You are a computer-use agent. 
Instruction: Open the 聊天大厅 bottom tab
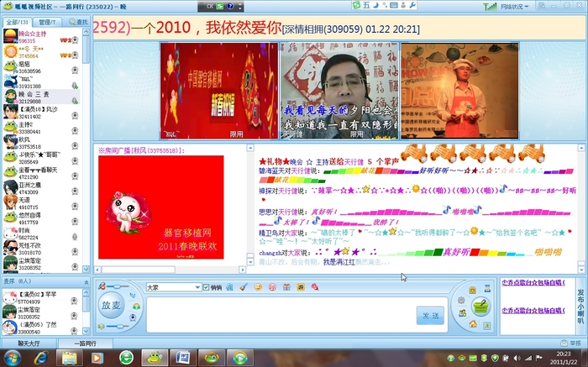[29, 343]
